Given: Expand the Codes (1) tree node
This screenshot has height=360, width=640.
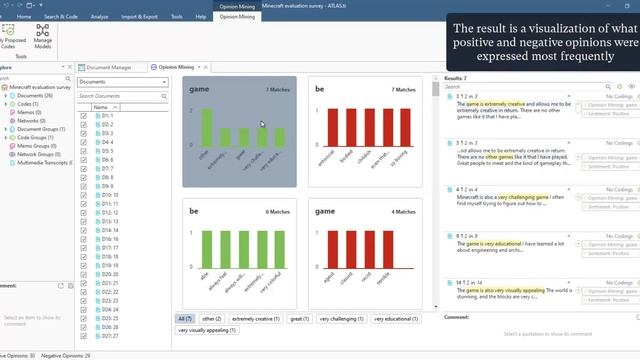Looking at the screenshot, I should click(6, 104).
